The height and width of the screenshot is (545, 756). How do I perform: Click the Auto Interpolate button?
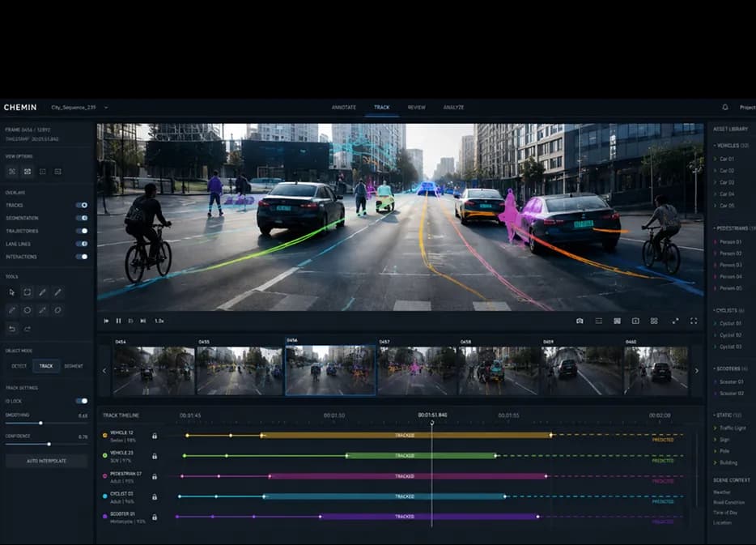pos(47,461)
